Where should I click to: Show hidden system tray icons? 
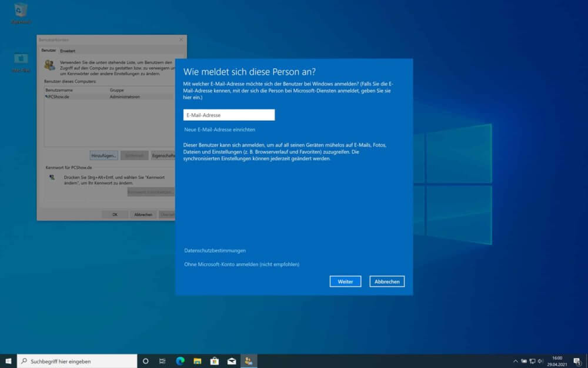pyautogui.click(x=515, y=362)
